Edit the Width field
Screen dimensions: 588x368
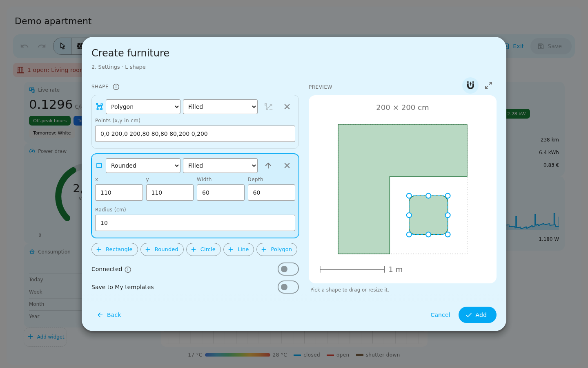[x=220, y=193]
